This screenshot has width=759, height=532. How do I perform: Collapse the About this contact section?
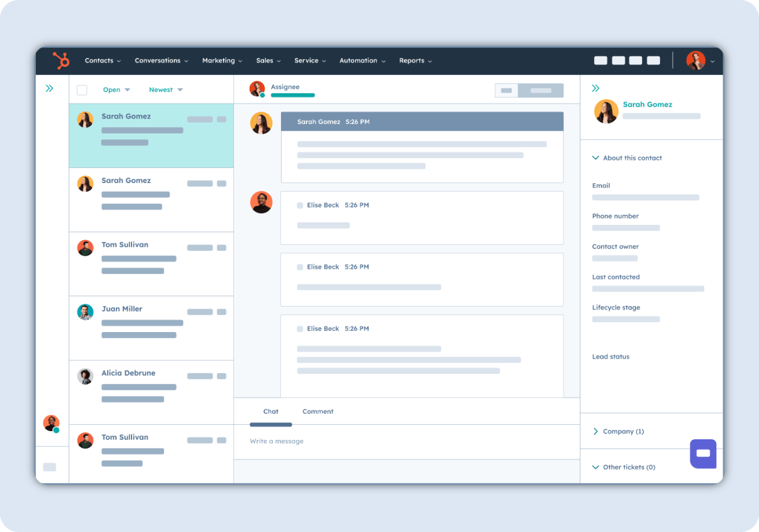pos(627,158)
